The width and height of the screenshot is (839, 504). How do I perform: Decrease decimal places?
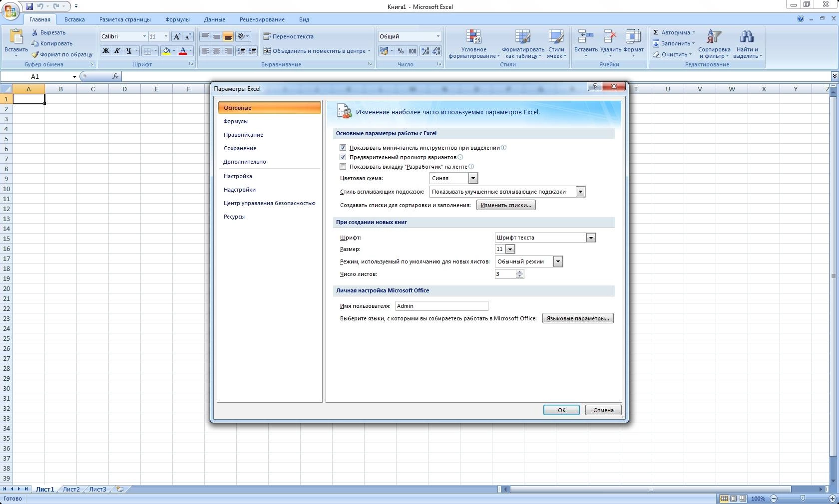436,51
